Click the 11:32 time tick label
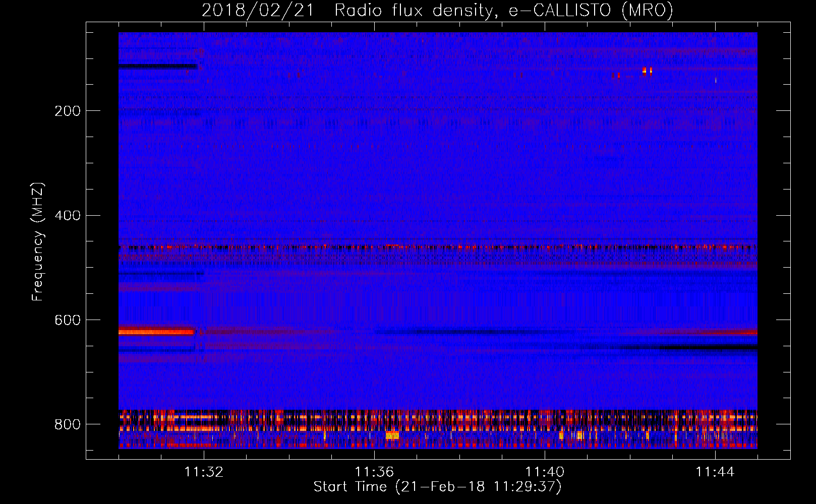 (204, 472)
